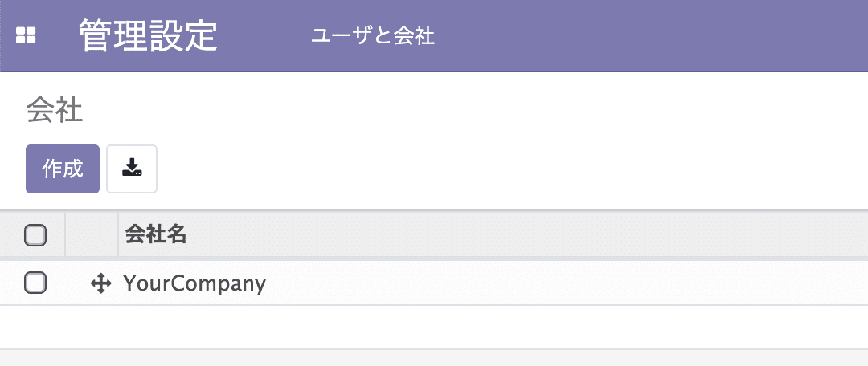Create a new company with 作成

click(x=63, y=169)
